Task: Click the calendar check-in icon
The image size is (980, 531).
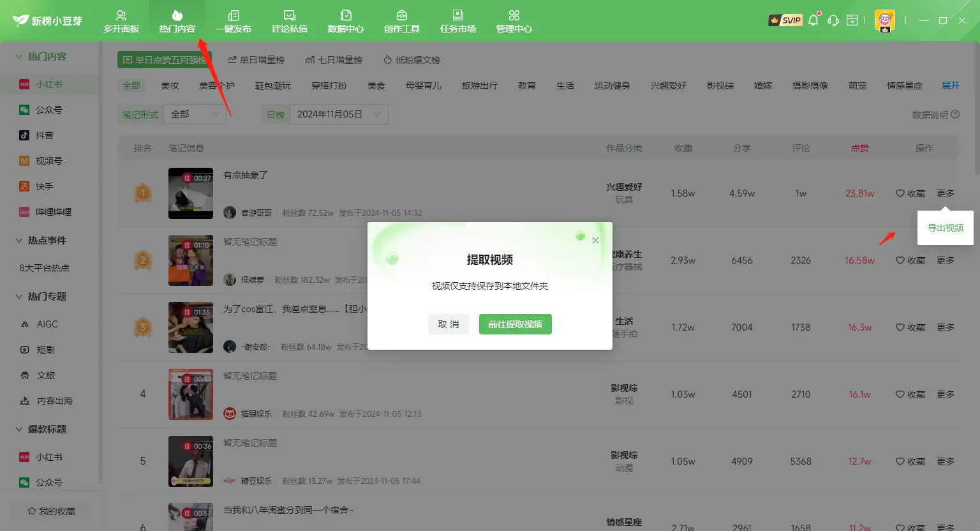Action: pos(852,20)
